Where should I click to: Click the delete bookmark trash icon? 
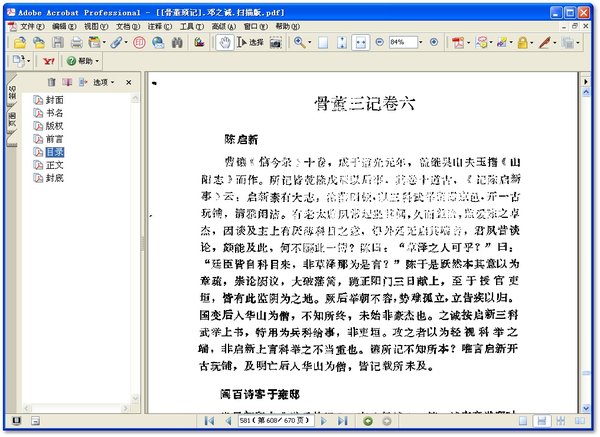pyautogui.click(x=52, y=82)
